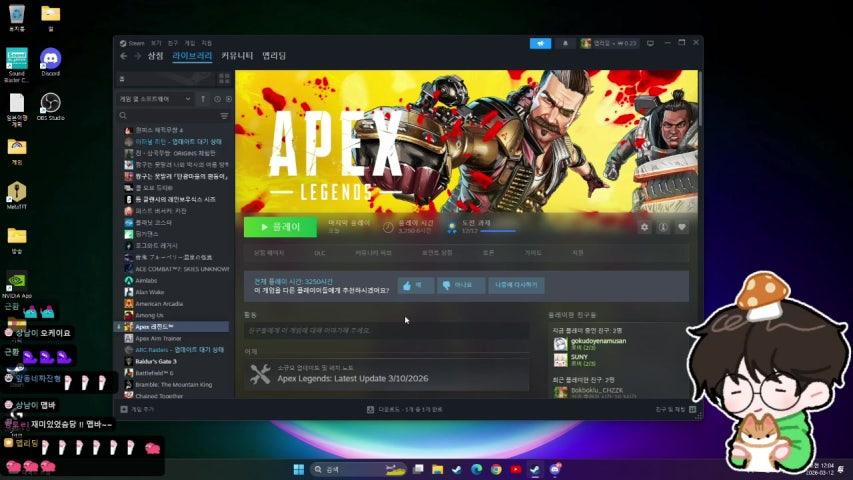The image size is (853, 480).
Task: Open the blue announcements megaphone button
Action: pos(540,44)
